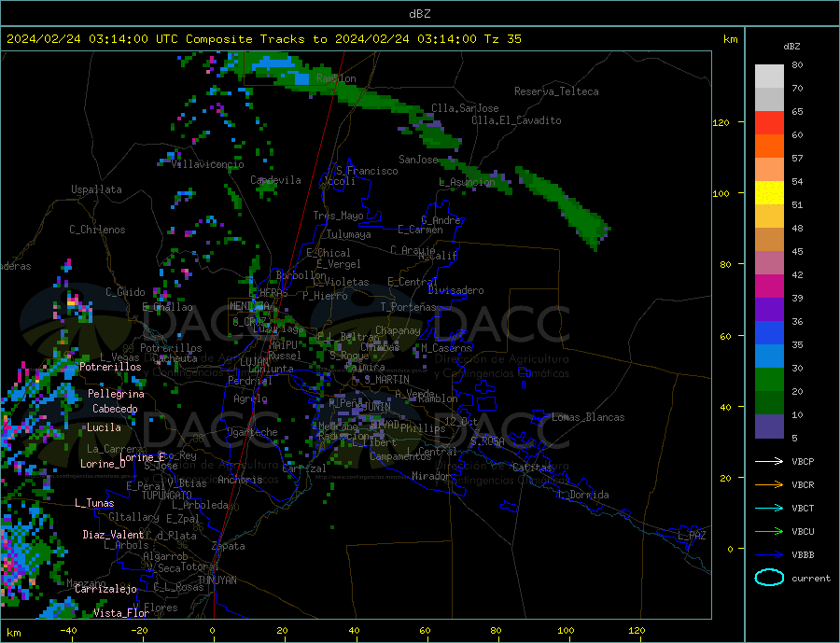Click the -40 tick on the horizontal axis
This screenshot has height=643, width=840.
click(67, 631)
